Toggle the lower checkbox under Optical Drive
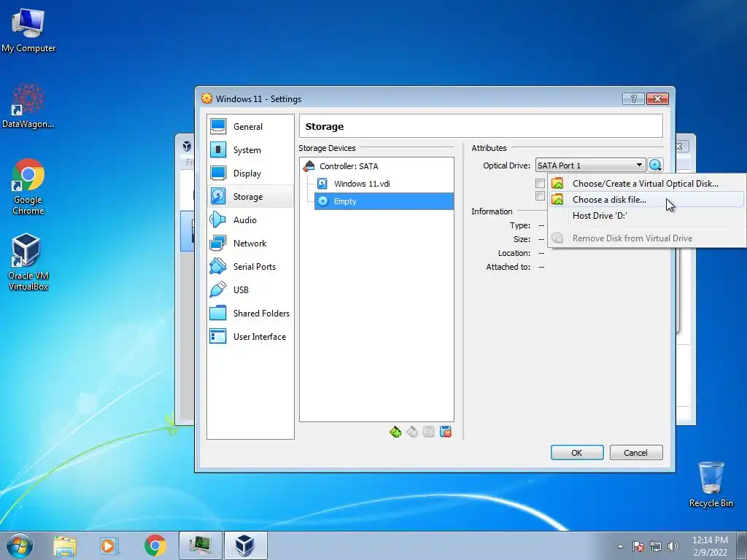The image size is (747, 560). (540, 195)
